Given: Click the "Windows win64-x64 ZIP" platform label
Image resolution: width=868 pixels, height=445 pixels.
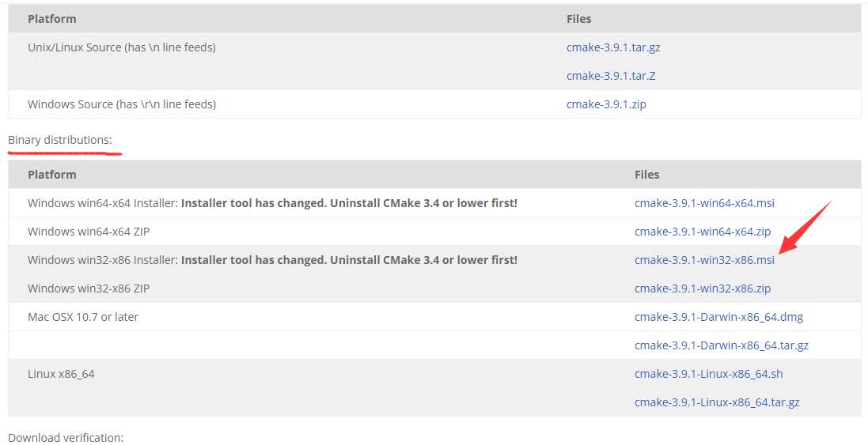Looking at the screenshot, I should [89, 232].
